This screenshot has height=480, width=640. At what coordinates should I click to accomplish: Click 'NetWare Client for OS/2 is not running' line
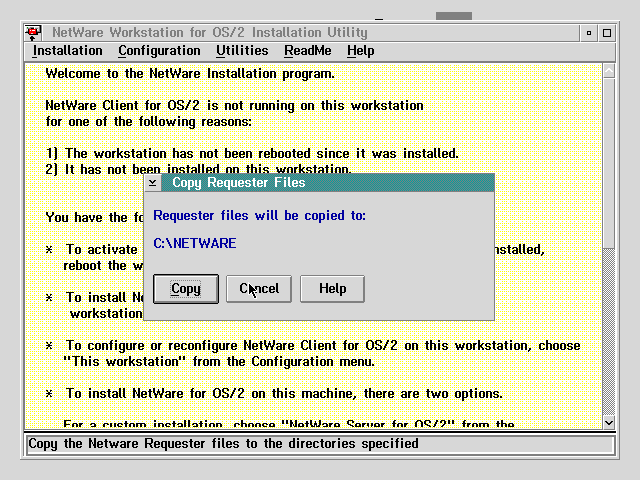tap(234, 106)
